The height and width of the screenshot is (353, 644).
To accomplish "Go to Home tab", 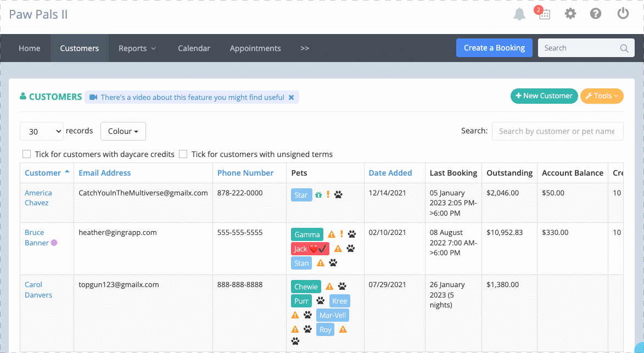I will [30, 48].
